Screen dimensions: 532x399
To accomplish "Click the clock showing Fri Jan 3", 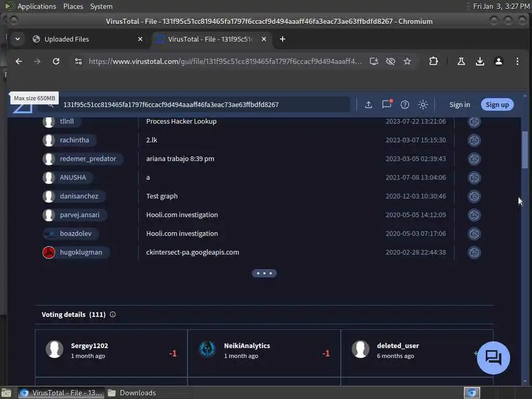I will coord(501,6).
